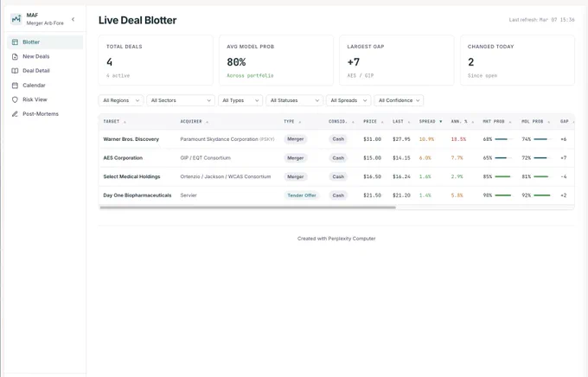Open the All Types dropdown
Image resolution: width=588 pixels, height=377 pixels.
240,100
